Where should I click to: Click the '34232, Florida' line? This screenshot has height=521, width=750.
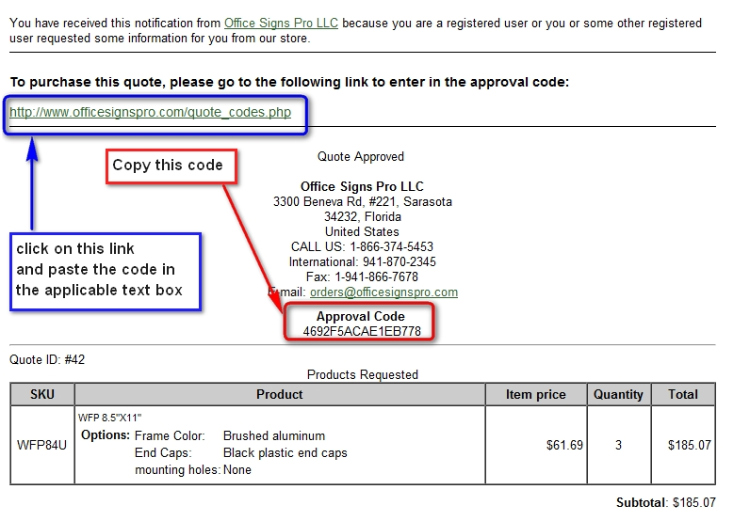tap(363, 217)
